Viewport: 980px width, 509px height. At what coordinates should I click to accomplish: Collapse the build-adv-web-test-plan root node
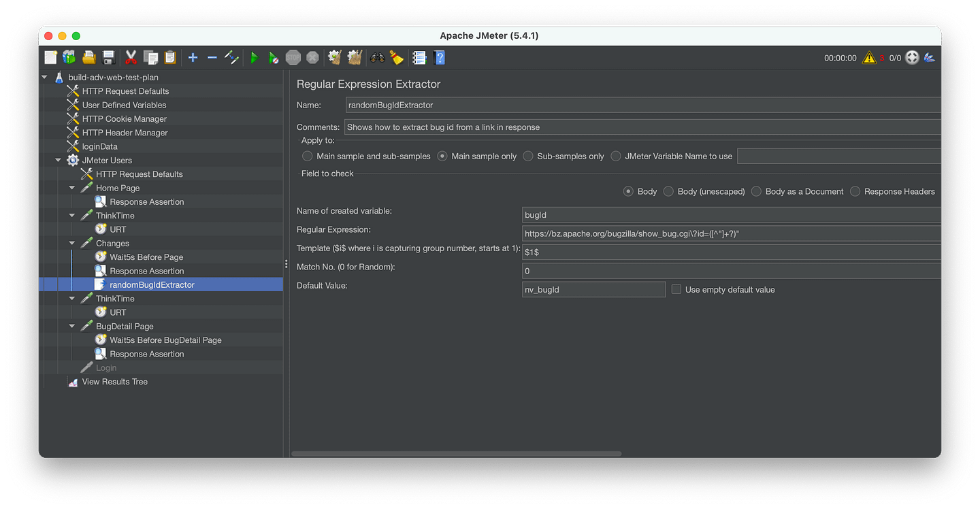(44, 77)
